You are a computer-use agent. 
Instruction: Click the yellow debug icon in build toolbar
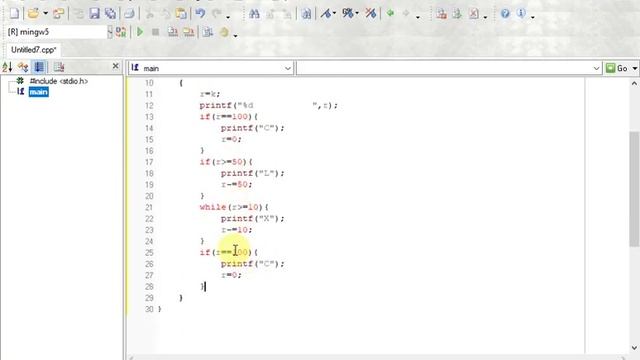[224, 32]
